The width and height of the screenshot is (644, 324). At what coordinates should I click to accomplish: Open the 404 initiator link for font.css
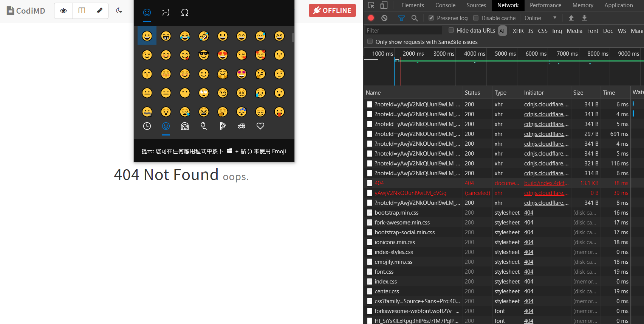tap(528, 272)
